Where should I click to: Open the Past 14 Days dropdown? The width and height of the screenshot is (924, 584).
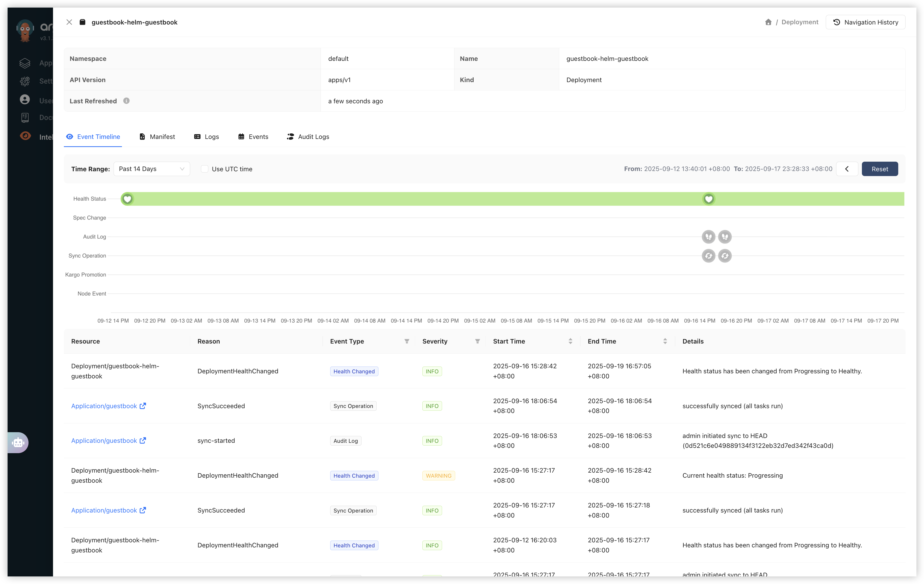[x=151, y=169]
